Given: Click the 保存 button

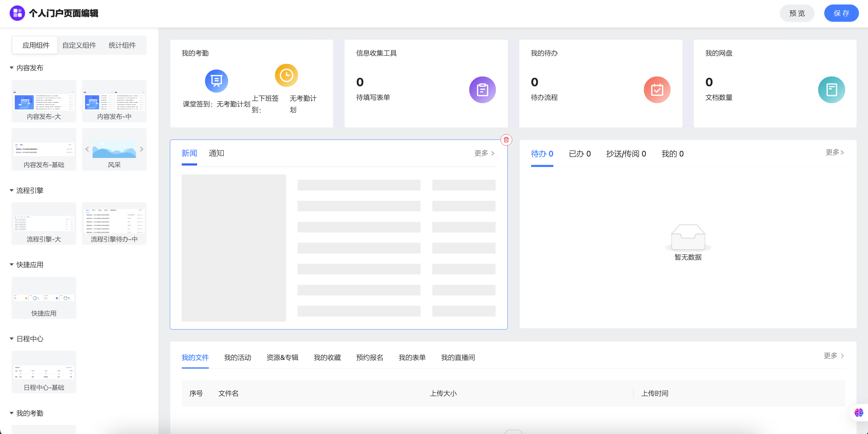Looking at the screenshot, I should (841, 14).
